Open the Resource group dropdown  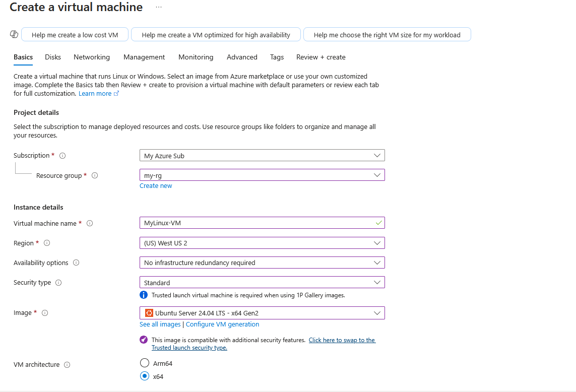click(262, 175)
